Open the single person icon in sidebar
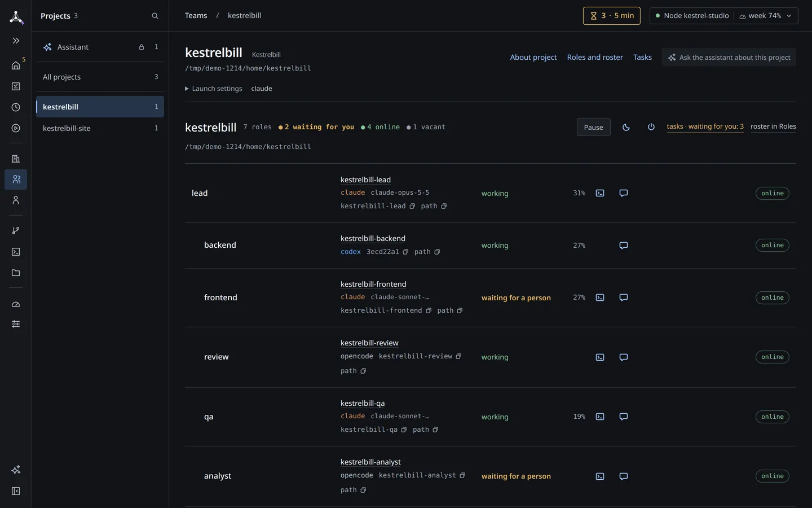The width and height of the screenshot is (812, 508). [x=16, y=200]
